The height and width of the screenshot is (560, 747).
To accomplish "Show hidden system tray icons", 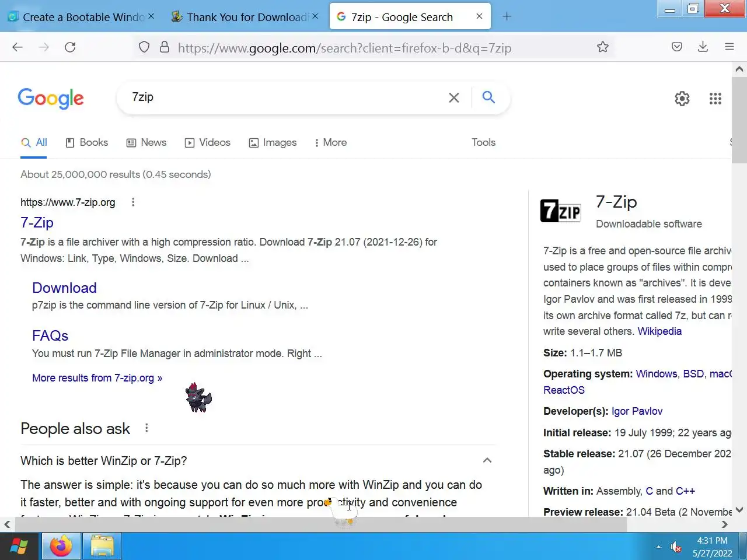I will click(x=658, y=547).
